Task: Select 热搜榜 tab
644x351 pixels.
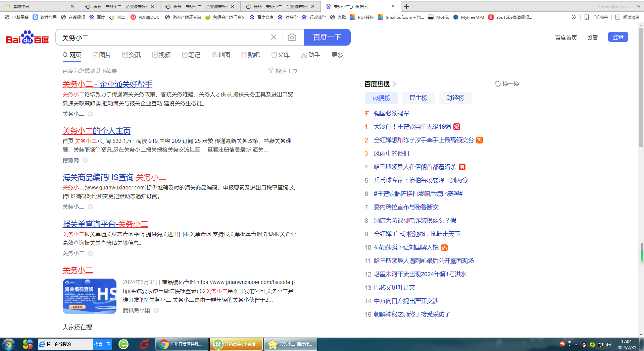Action: (x=382, y=98)
